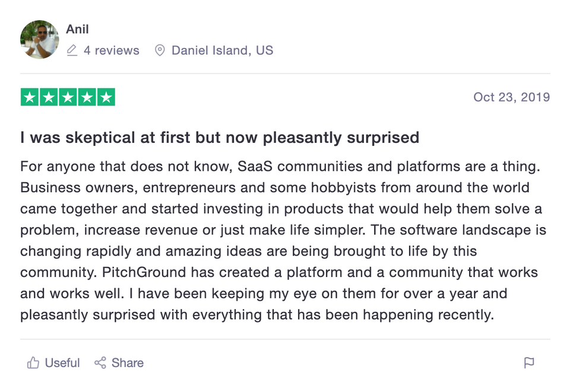Click the second green rating star
Image resolution: width=570 pixels, height=392 pixels.
pyautogui.click(x=49, y=97)
